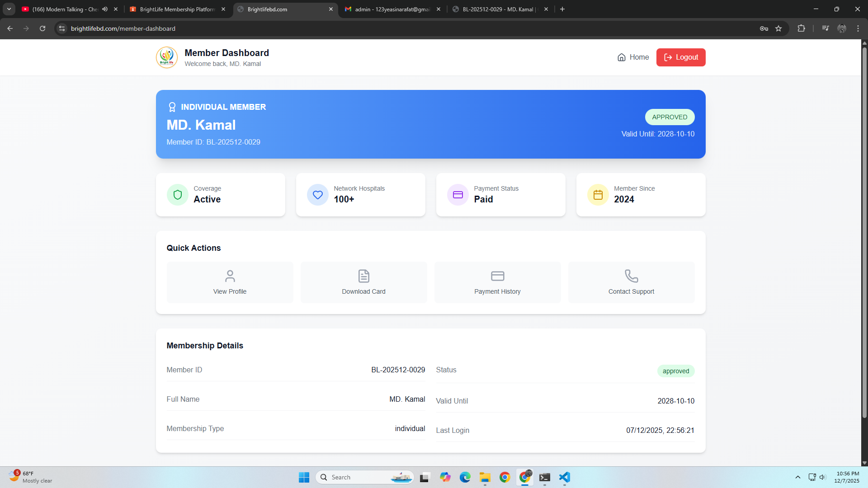The image size is (868, 488).
Task: Click the BrightLife logo icon
Action: click(x=166, y=57)
